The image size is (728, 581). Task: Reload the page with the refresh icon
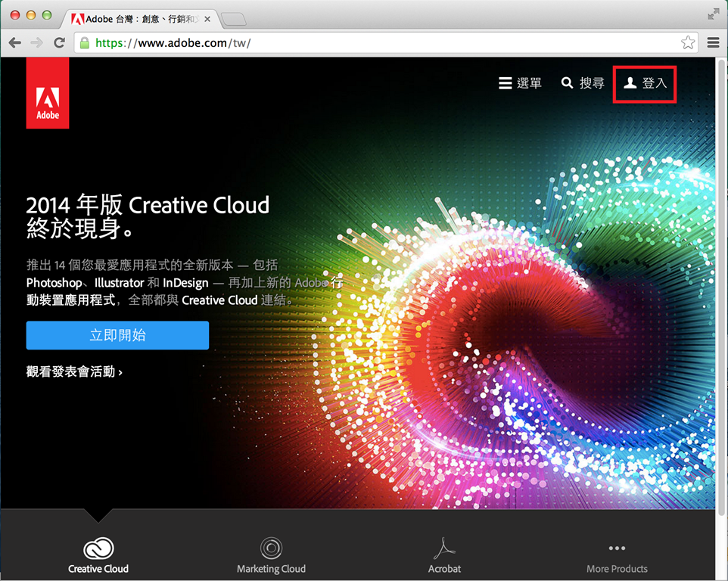click(59, 42)
